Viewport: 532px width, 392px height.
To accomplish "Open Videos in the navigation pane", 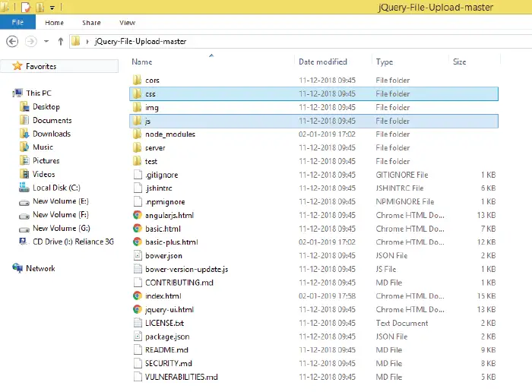I will tap(43, 174).
